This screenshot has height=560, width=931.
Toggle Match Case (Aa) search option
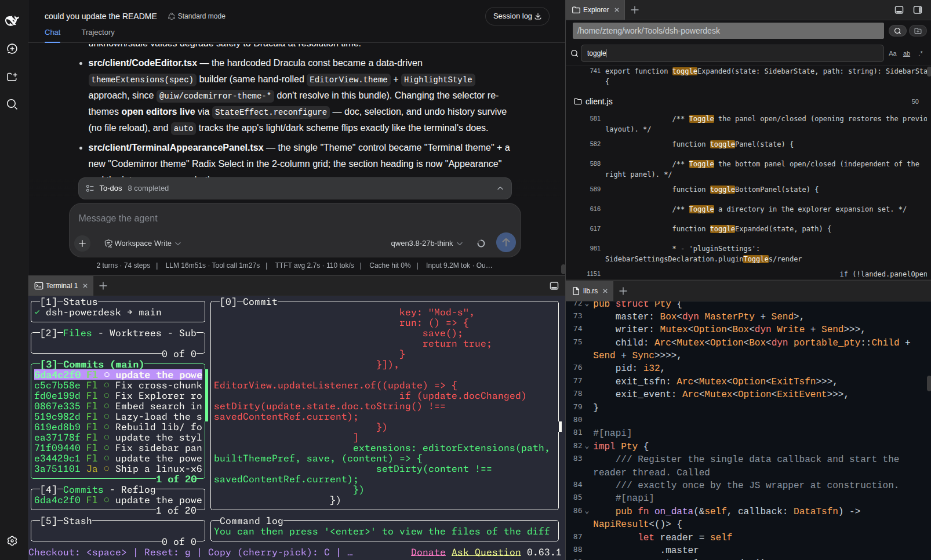(893, 53)
